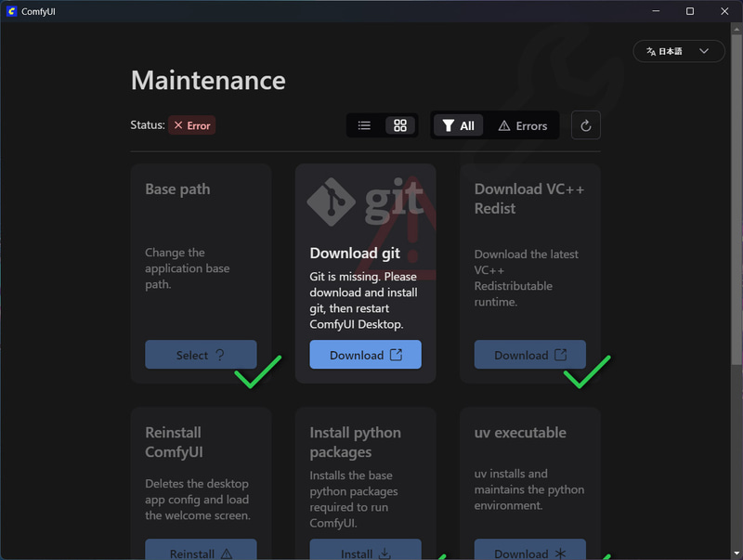Screen dimensions: 743x560
Task: Click the red Error status badge
Action: [192, 125]
